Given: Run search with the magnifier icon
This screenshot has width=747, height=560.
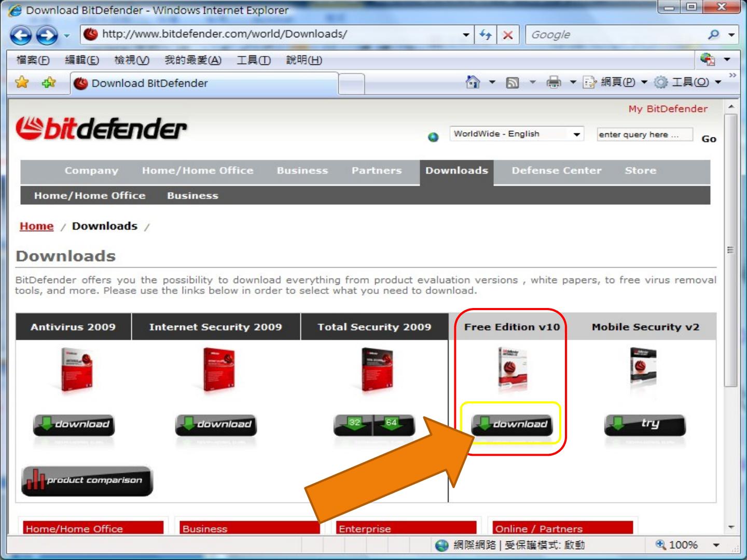Looking at the screenshot, I should click(x=714, y=35).
